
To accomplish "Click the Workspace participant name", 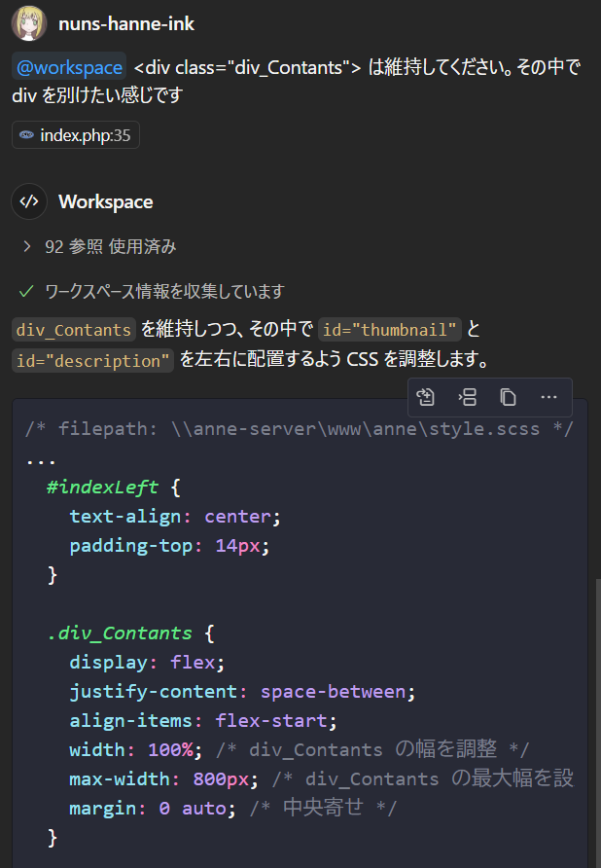I will [106, 202].
